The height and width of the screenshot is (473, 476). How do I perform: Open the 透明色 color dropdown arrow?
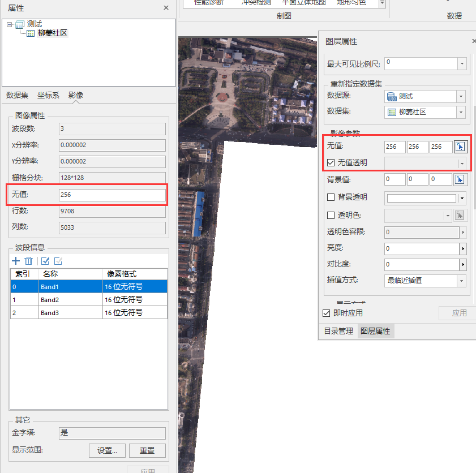coord(448,216)
